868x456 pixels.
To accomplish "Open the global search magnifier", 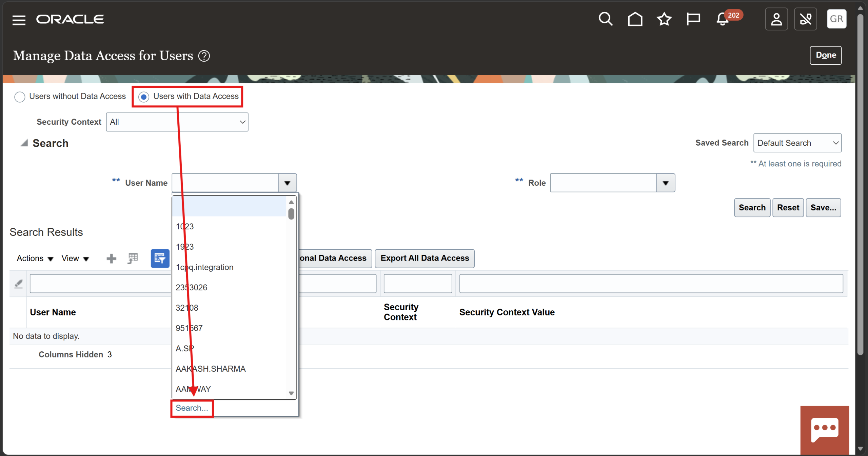I will tap(605, 19).
